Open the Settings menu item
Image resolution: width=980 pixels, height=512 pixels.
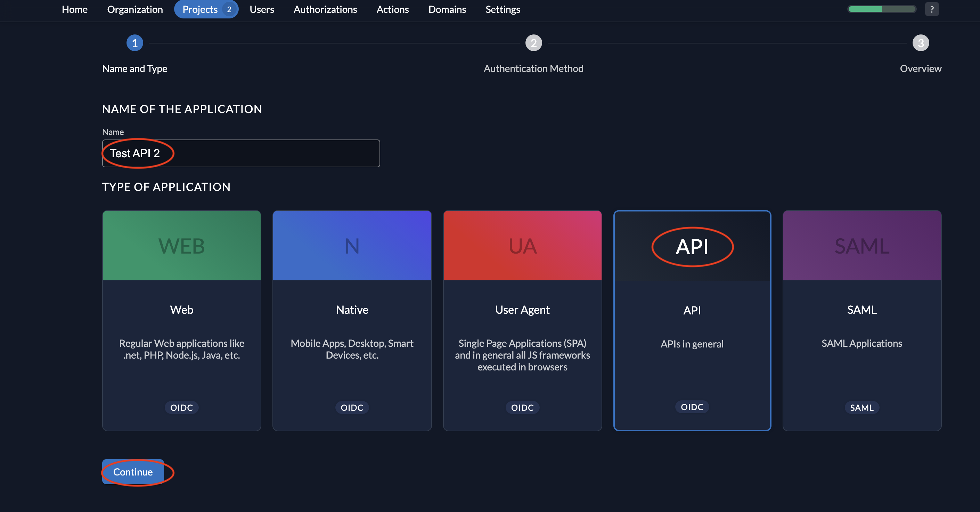[x=503, y=9]
